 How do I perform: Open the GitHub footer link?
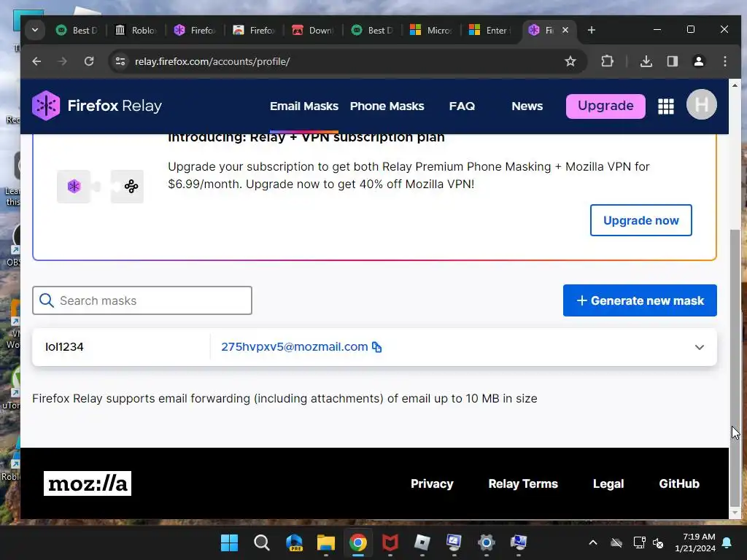pyautogui.click(x=679, y=484)
